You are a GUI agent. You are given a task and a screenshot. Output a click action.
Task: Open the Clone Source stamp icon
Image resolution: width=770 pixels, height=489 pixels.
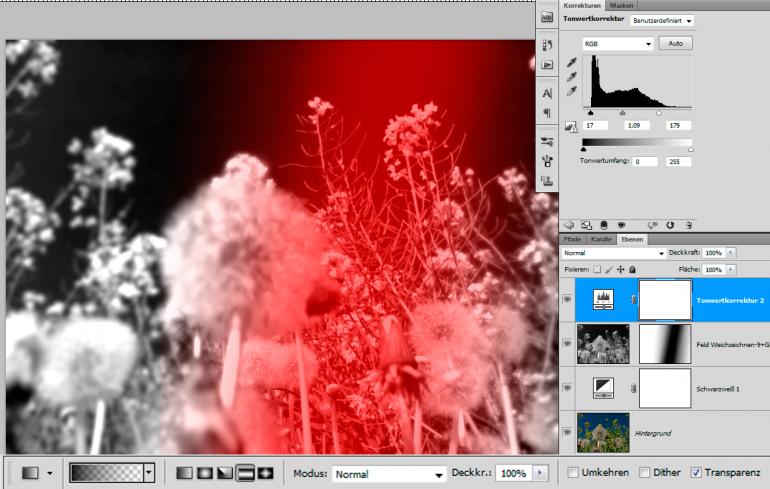tap(547, 180)
